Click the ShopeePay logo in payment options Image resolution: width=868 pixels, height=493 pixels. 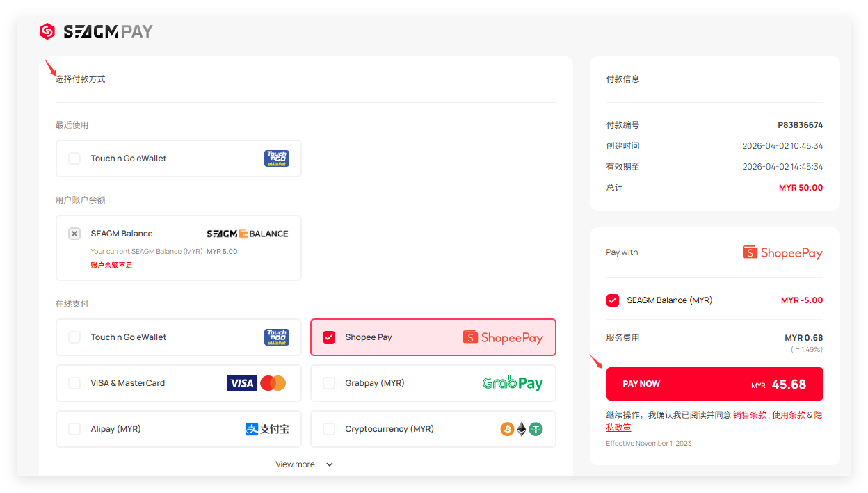point(503,337)
